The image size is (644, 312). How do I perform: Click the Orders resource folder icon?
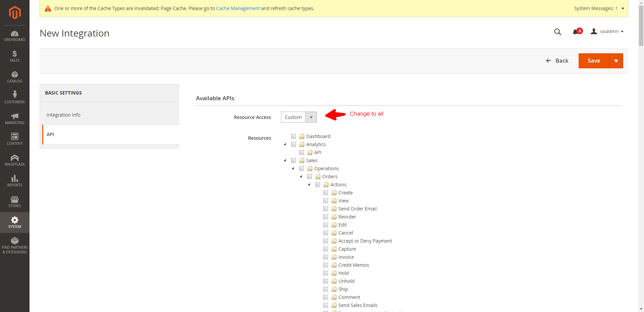click(x=318, y=177)
